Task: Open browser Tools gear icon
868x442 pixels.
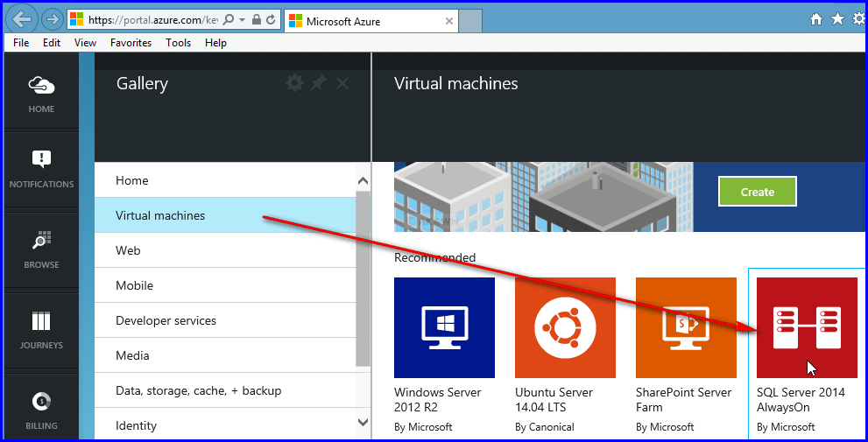Action: 860,19
